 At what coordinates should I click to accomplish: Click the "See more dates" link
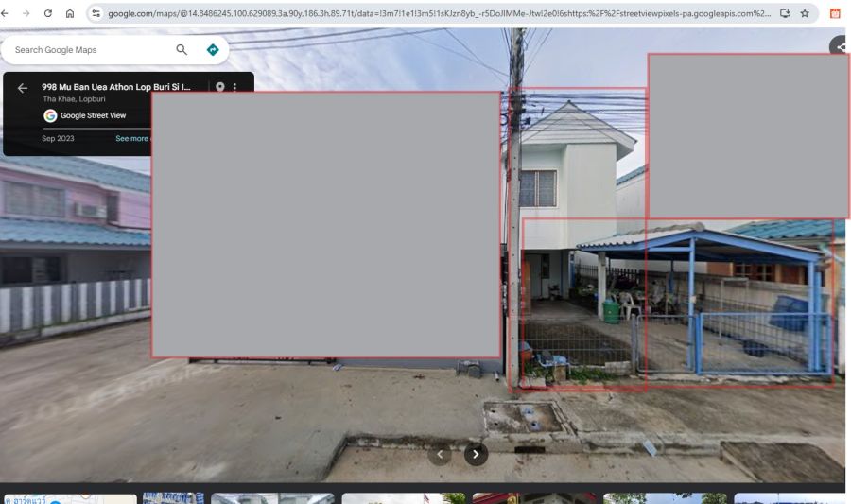[x=132, y=138]
